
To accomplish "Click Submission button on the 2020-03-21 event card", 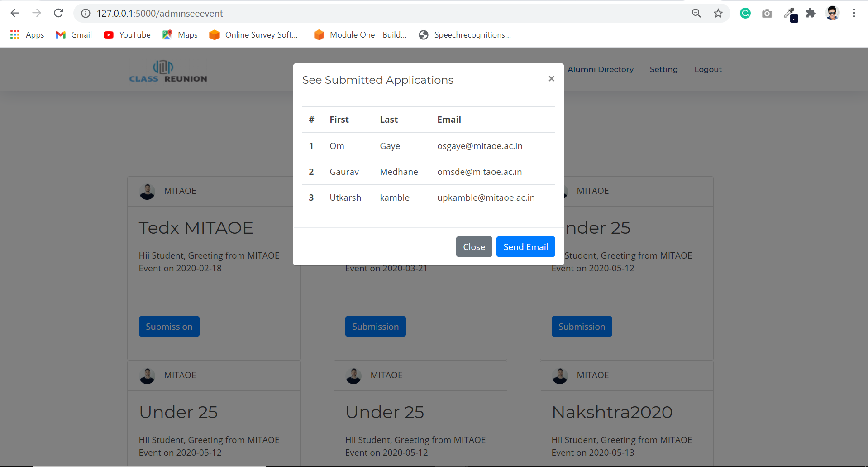I will tap(375, 327).
